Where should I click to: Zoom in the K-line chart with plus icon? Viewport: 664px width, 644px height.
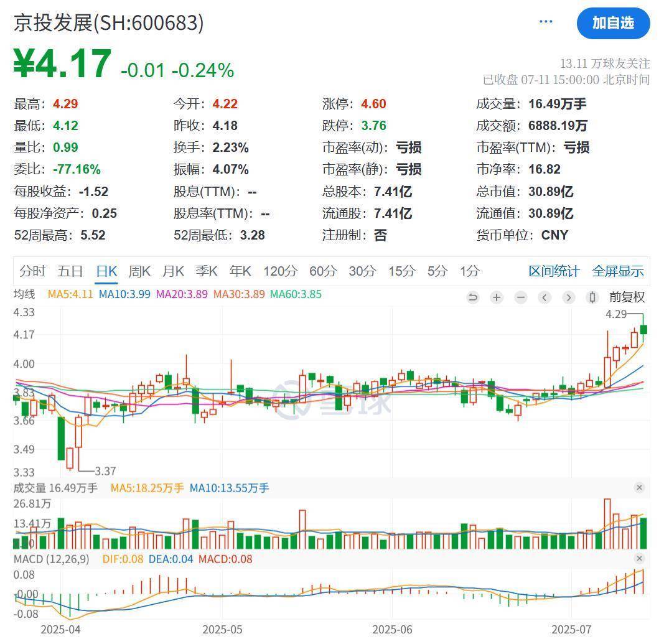(497, 297)
